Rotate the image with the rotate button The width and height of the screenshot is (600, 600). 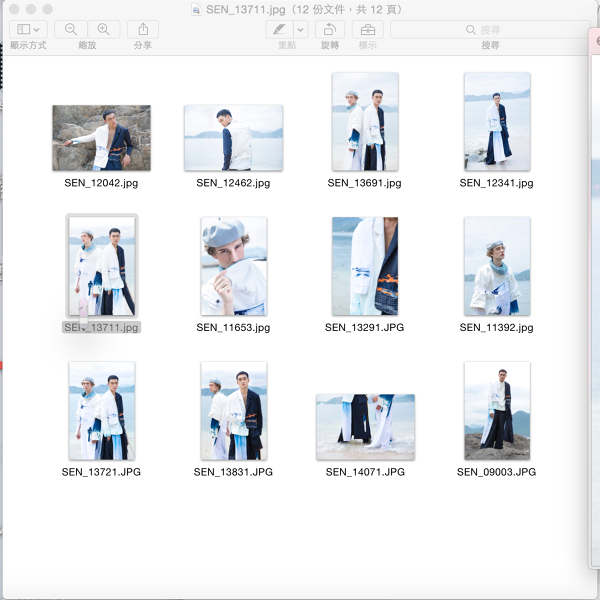click(x=330, y=29)
